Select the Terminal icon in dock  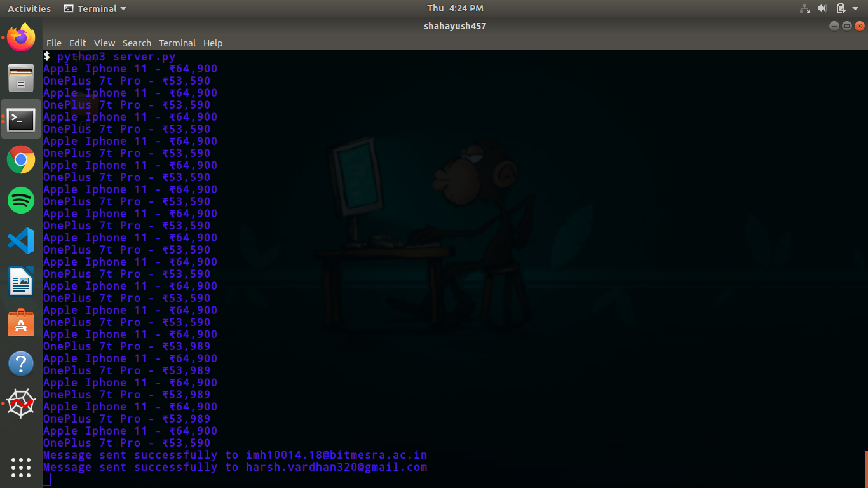[21, 119]
